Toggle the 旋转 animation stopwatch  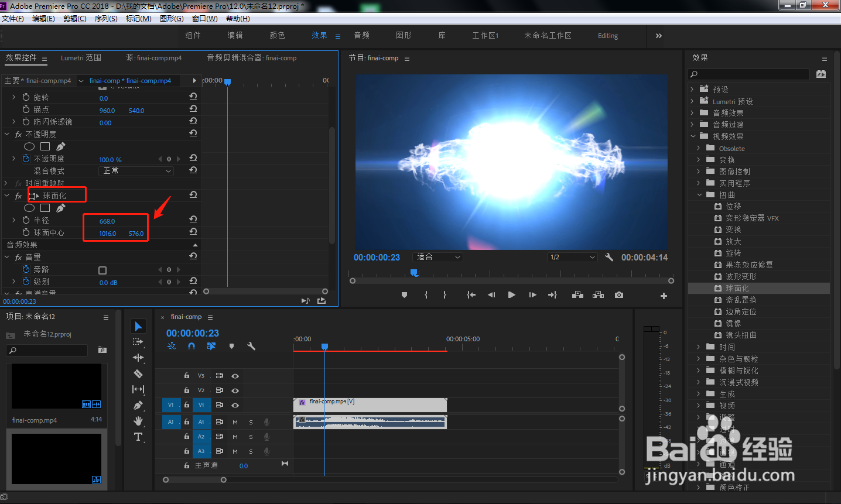pos(26,97)
